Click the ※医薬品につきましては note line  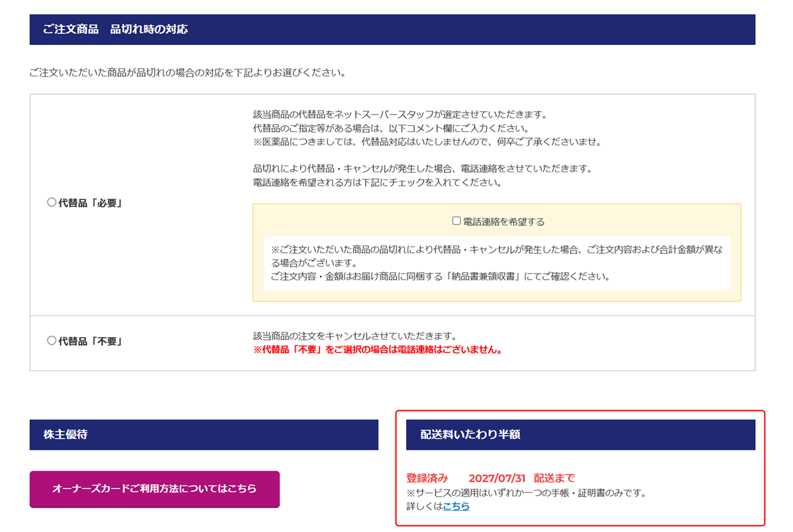click(x=427, y=142)
